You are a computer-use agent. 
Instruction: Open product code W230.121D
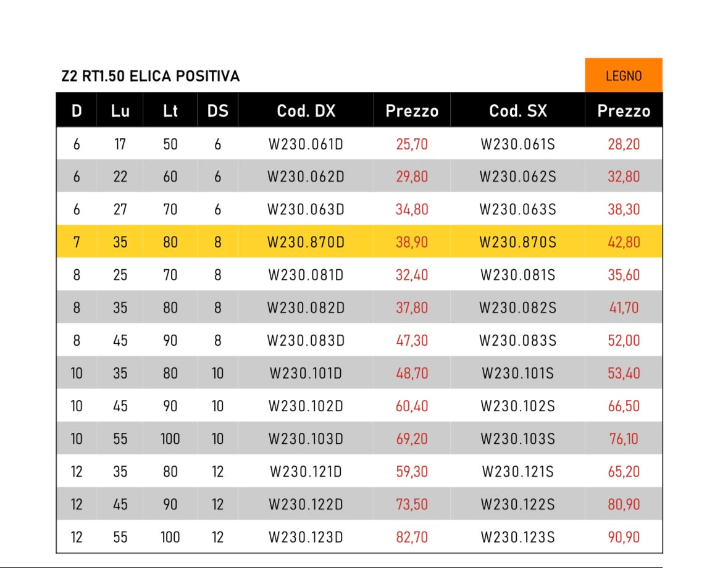tap(306, 472)
